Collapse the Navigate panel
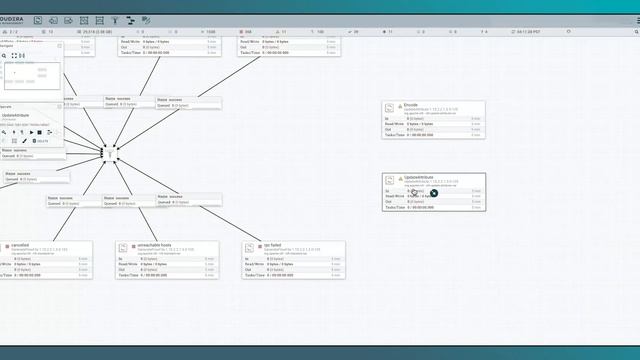 [60, 46]
